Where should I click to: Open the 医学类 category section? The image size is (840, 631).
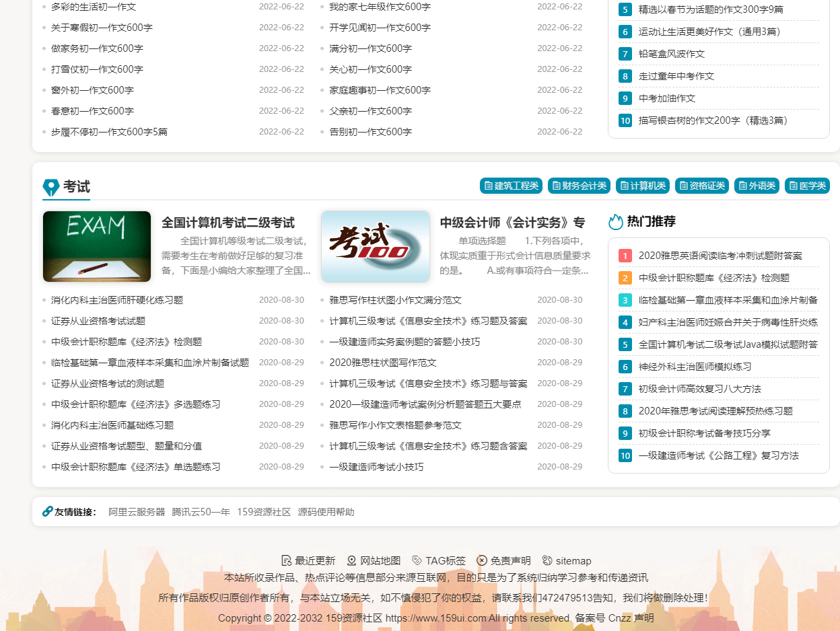807,186
